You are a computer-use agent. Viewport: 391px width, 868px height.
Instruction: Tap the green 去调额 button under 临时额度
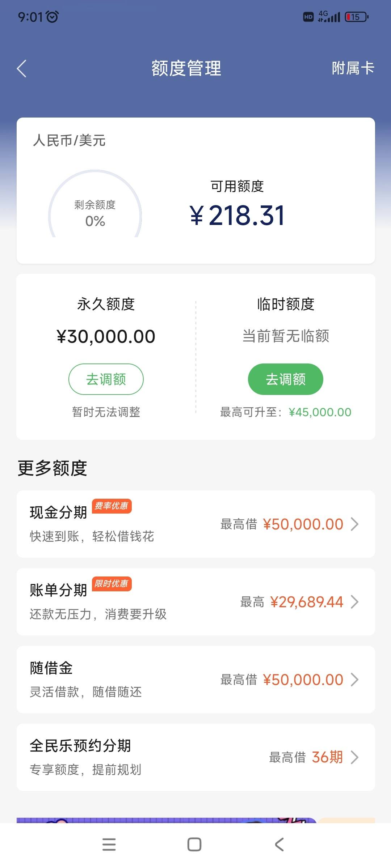click(286, 379)
